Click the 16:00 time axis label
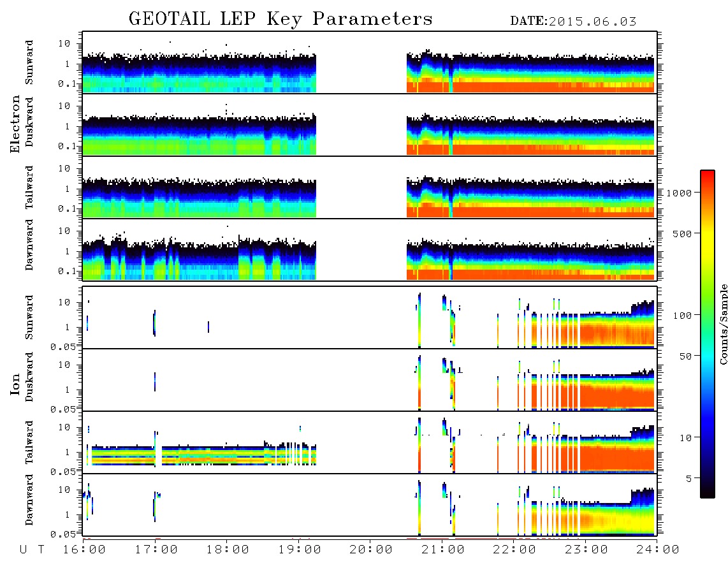The width and height of the screenshot is (728, 561). pos(84,550)
